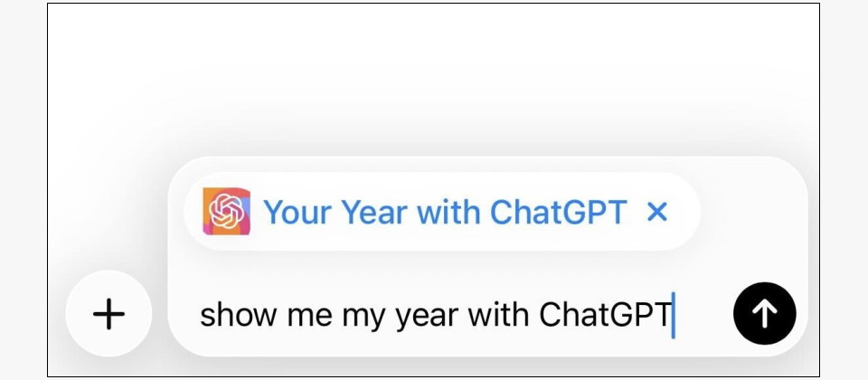
Task: Click the blue X beside the chip title
Action: click(657, 213)
